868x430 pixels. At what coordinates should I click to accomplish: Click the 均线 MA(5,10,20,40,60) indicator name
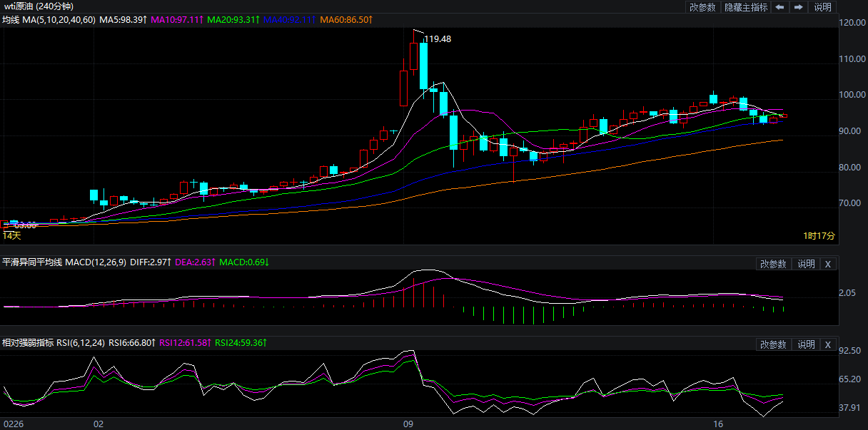[x=49, y=20]
